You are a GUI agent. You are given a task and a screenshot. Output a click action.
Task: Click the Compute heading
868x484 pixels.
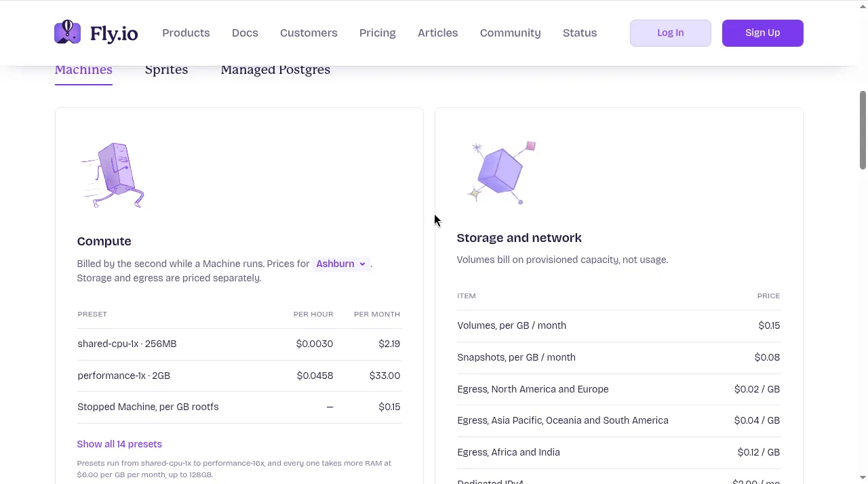click(x=104, y=241)
